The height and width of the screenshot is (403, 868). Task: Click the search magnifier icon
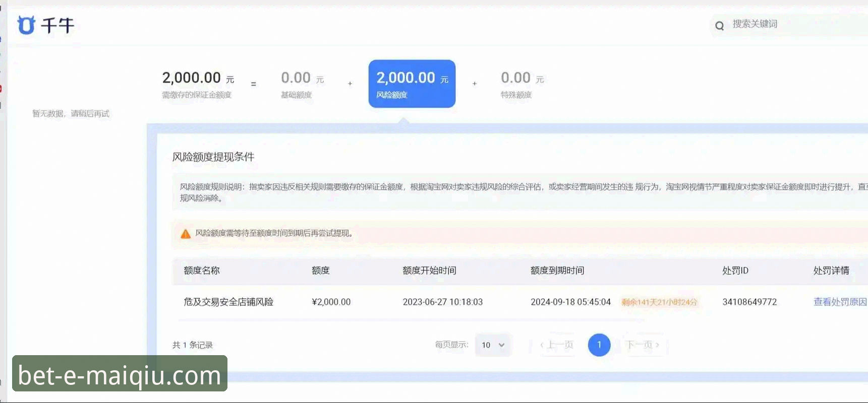coord(720,26)
